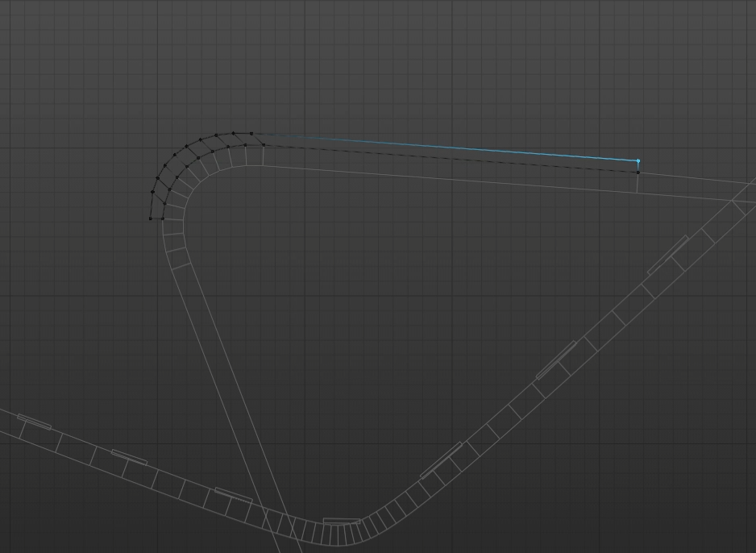Select the upper thin rectangle on right diagonal track
This screenshot has width=756, height=553.
(x=667, y=255)
